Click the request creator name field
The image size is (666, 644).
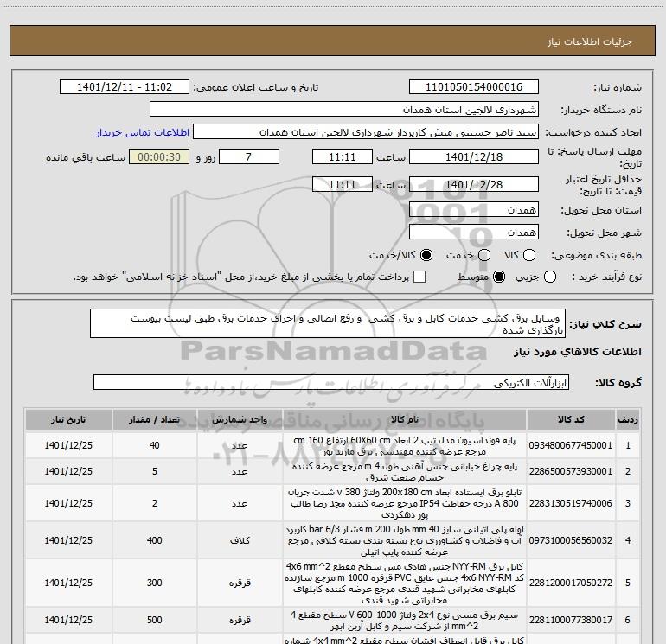coord(366,131)
